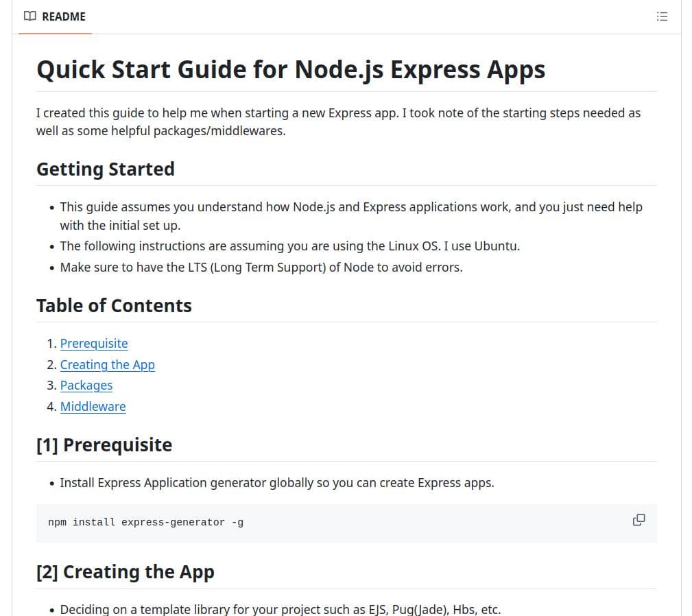Click the book icon beside README
Image resolution: width=692 pixels, height=616 pixels.
pyautogui.click(x=29, y=16)
